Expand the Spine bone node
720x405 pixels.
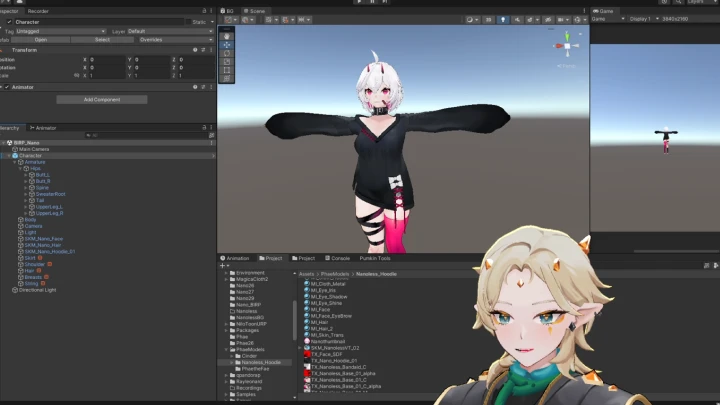(x=26, y=188)
